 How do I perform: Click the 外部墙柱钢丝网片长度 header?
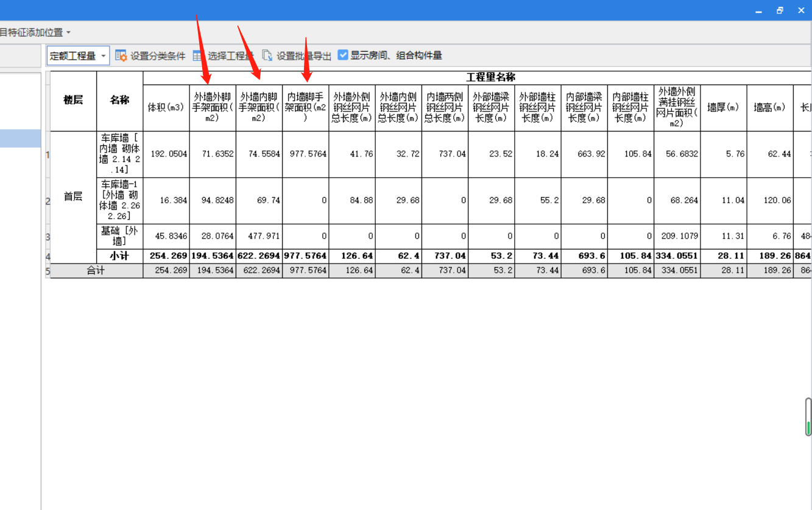coord(538,108)
